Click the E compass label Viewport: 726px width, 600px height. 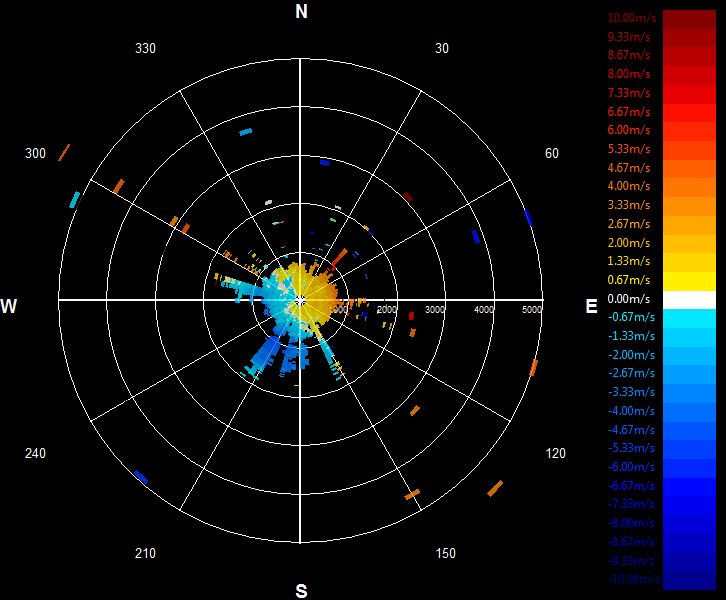pyautogui.click(x=591, y=306)
